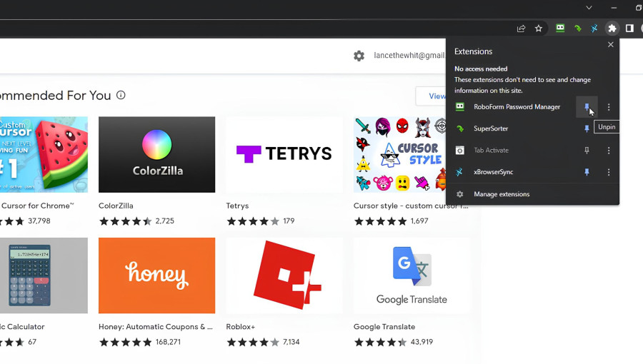643x364 pixels.
Task: Click the View all button
Action: pyautogui.click(x=431, y=96)
